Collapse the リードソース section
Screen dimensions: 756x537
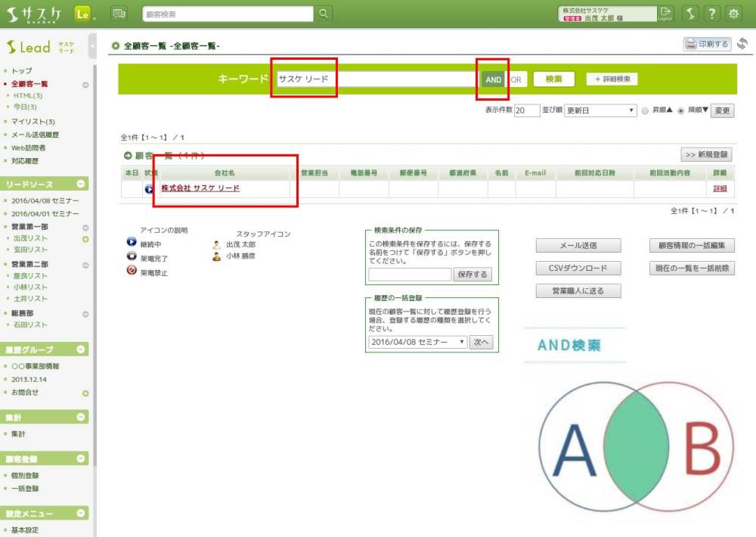point(81,184)
